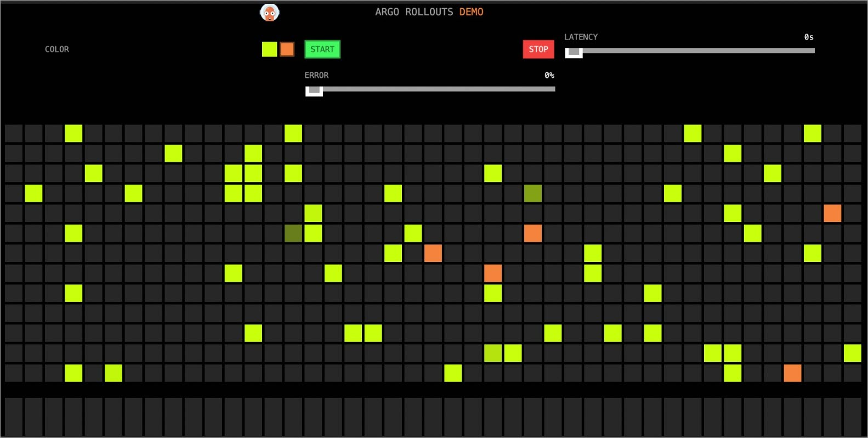Click the COLOR label

[x=57, y=49]
